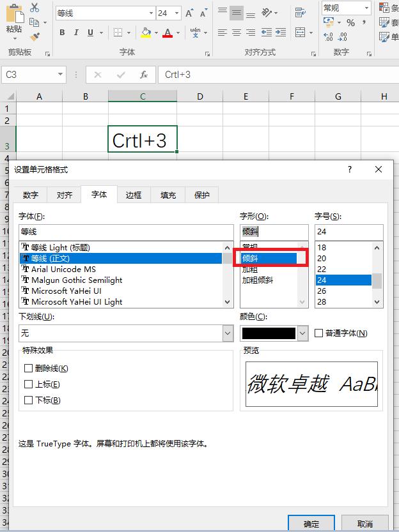Open the 常规 number format dropdown
399x532 pixels.
pyautogui.click(x=367, y=8)
